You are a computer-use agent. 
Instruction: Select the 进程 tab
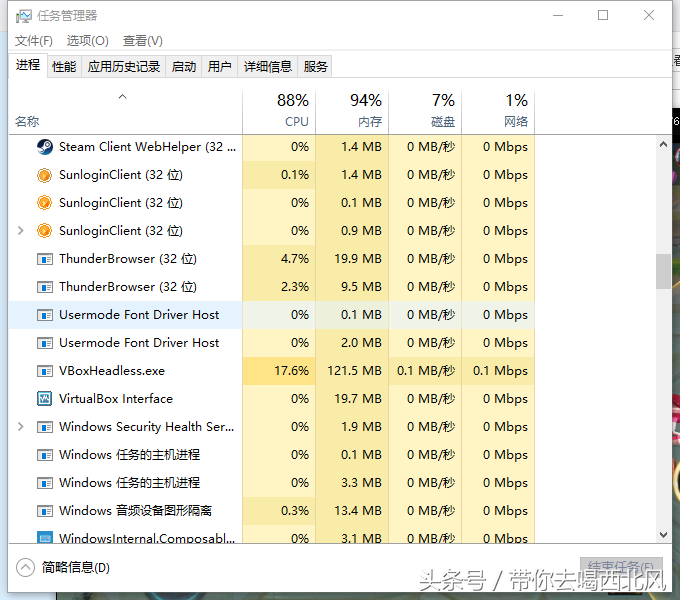pos(28,65)
